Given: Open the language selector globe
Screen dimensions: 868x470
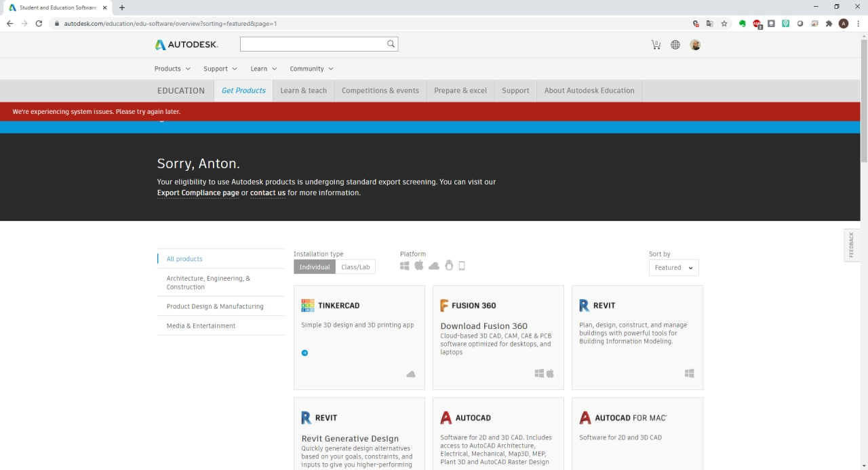Looking at the screenshot, I should tap(675, 44).
